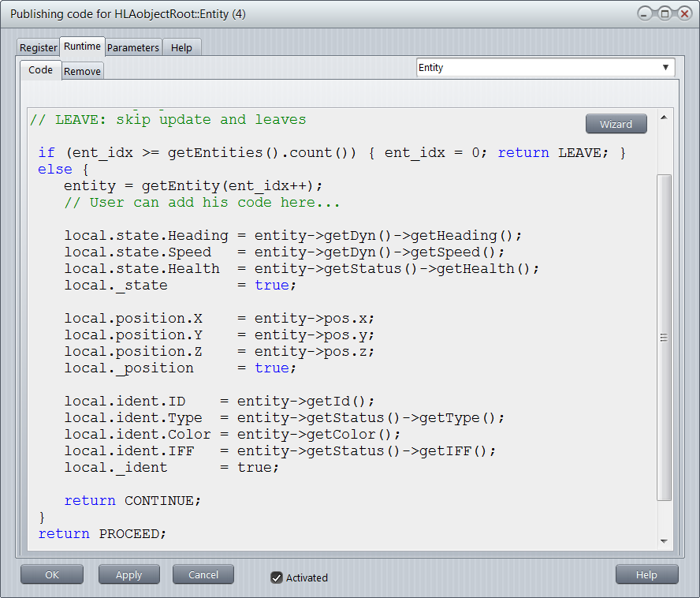Maximize the Publishing code window
The height and width of the screenshot is (598, 700).
665,14
